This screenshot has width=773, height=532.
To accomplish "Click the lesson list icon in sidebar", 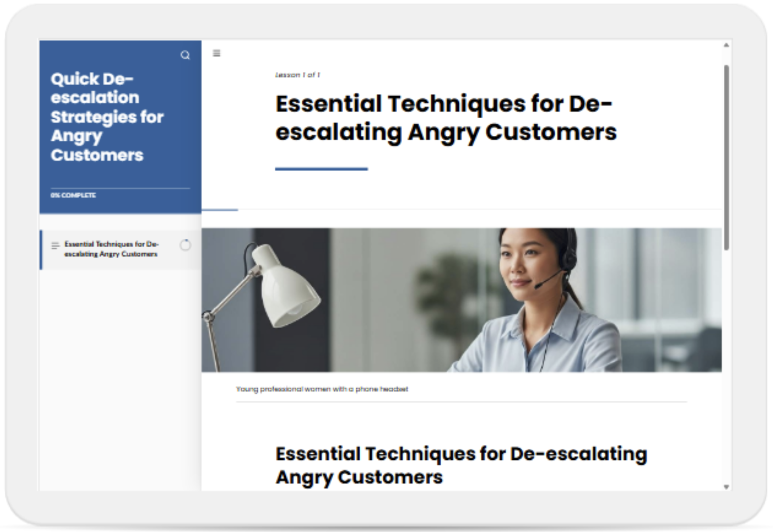I will [x=55, y=246].
